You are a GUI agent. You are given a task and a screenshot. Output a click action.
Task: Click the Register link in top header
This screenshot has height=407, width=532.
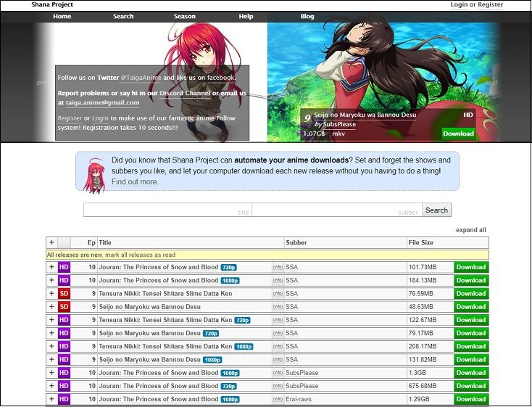pyautogui.click(x=490, y=5)
